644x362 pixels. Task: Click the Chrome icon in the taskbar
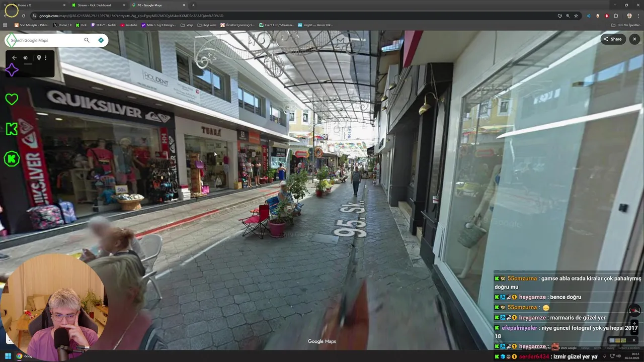click(x=19, y=356)
